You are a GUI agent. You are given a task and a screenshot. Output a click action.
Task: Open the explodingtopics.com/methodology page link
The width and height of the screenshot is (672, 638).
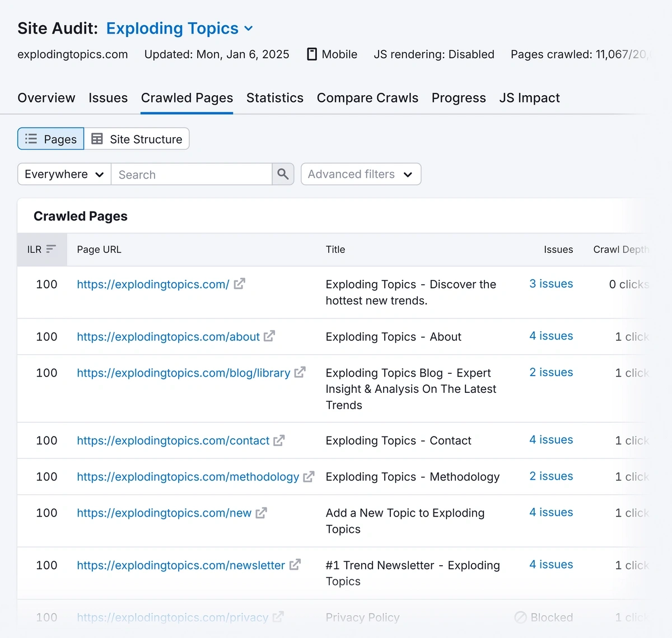188,477
